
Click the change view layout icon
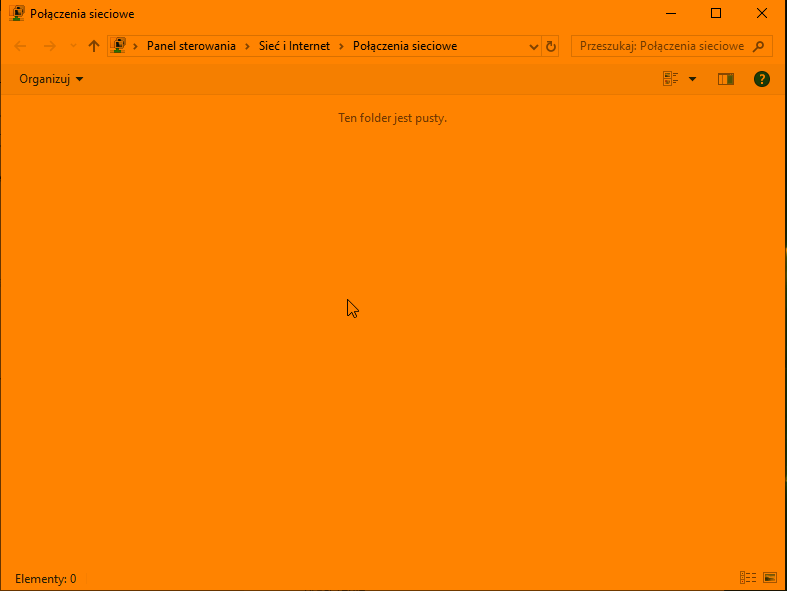(x=671, y=79)
